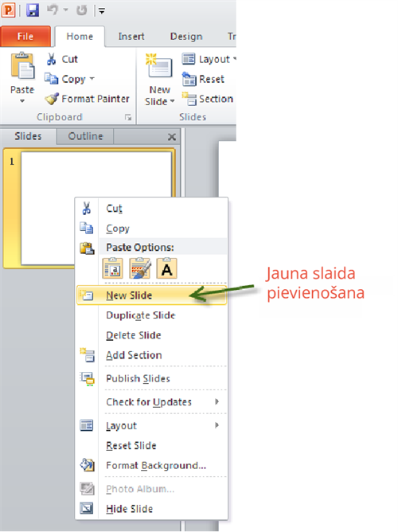Expand the Check for Updates submenu
The height and width of the screenshot is (532, 398).
(151, 402)
